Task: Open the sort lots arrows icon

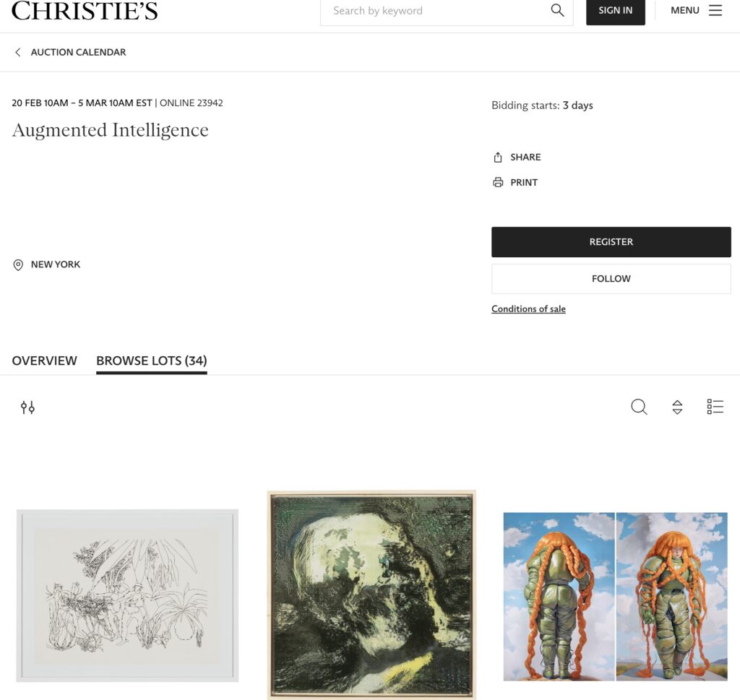Action: (x=677, y=407)
